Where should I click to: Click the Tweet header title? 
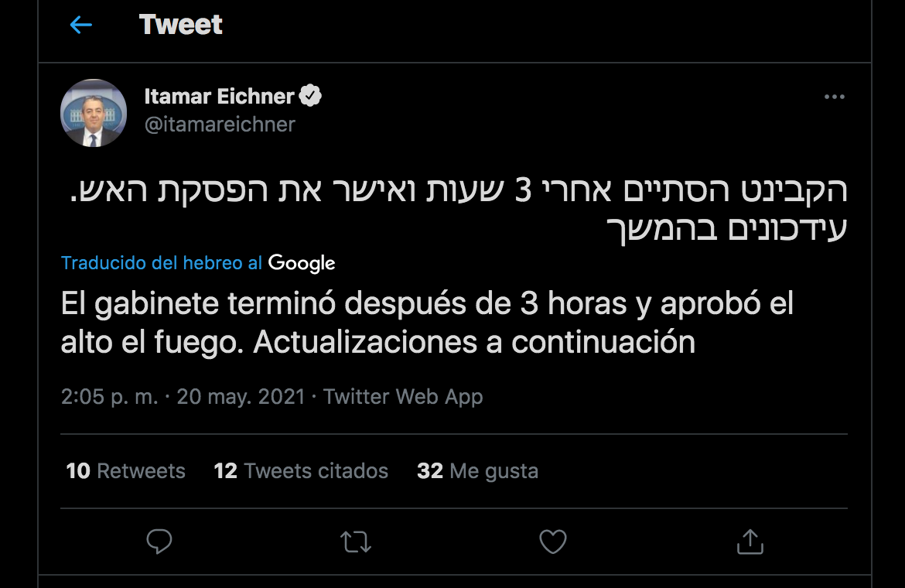tap(181, 26)
